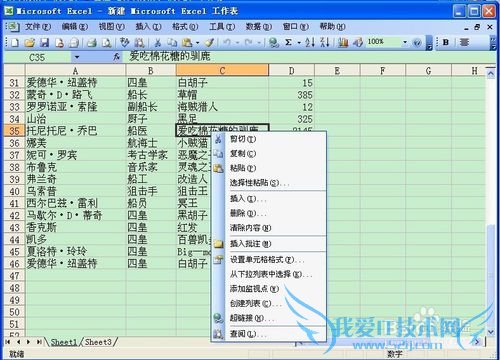Open the 帮助 menu

pos(332,26)
